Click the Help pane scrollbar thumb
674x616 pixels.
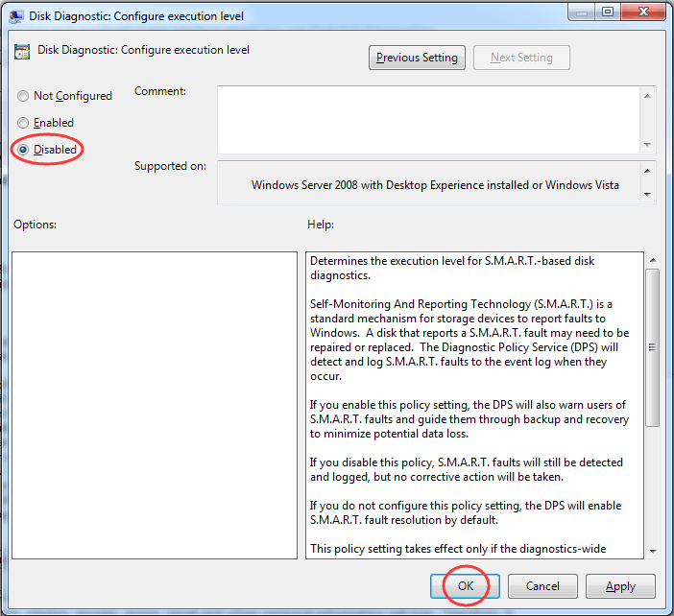click(x=653, y=347)
